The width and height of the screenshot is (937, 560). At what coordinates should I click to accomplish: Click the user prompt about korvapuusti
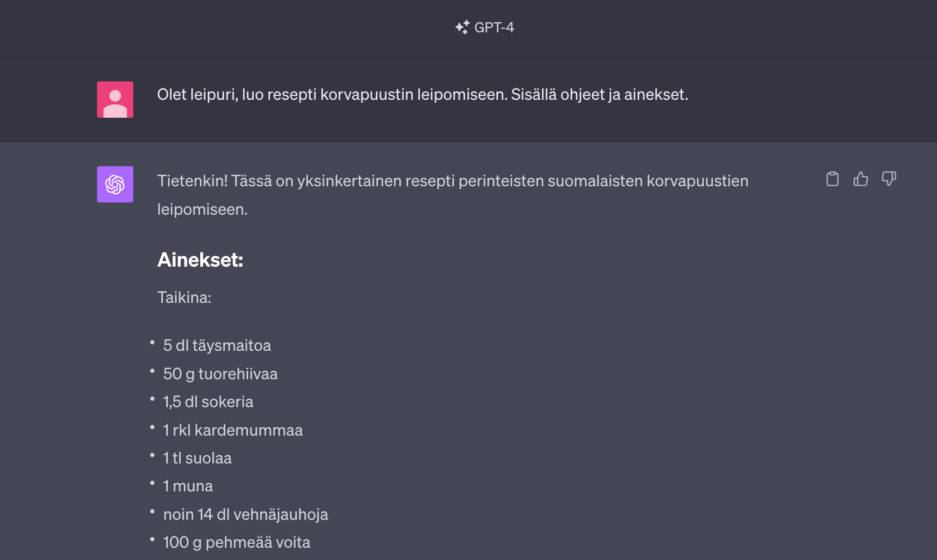coord(422,95)
